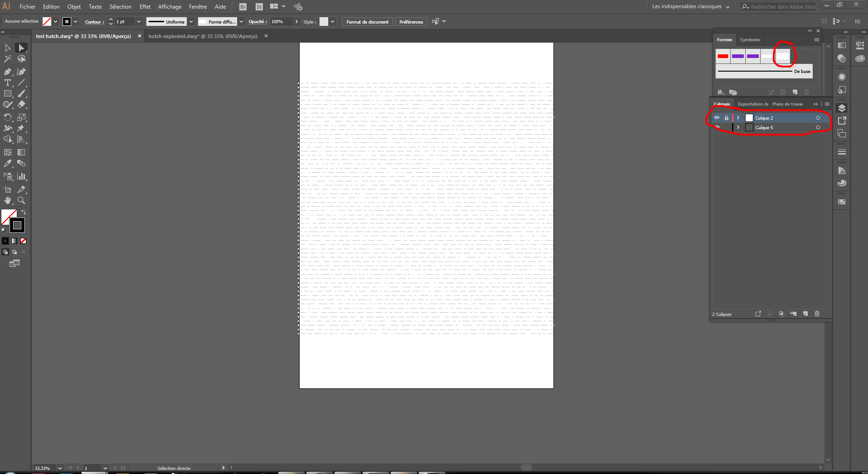Hide the Calque 2 layer visibility
The width and height of the screenshot is (868, 474).
pos(718,117)
